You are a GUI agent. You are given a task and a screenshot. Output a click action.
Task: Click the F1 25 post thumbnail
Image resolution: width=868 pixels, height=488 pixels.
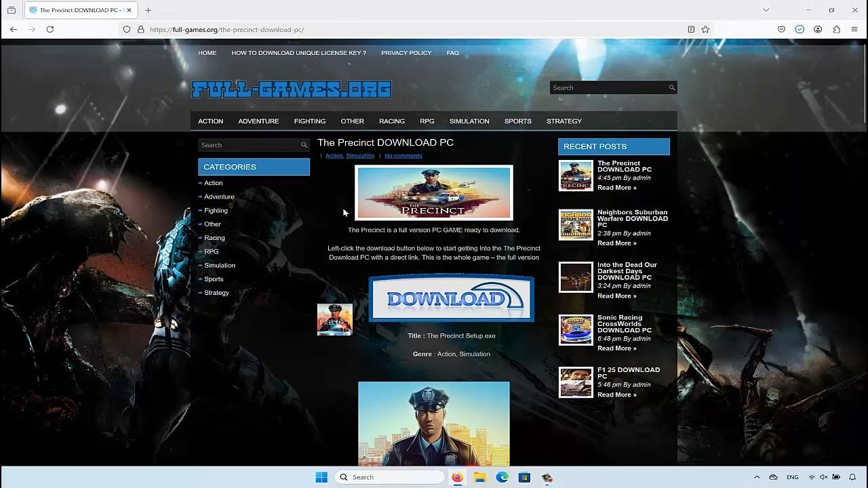pyautogui.click(x=576, y=382)
